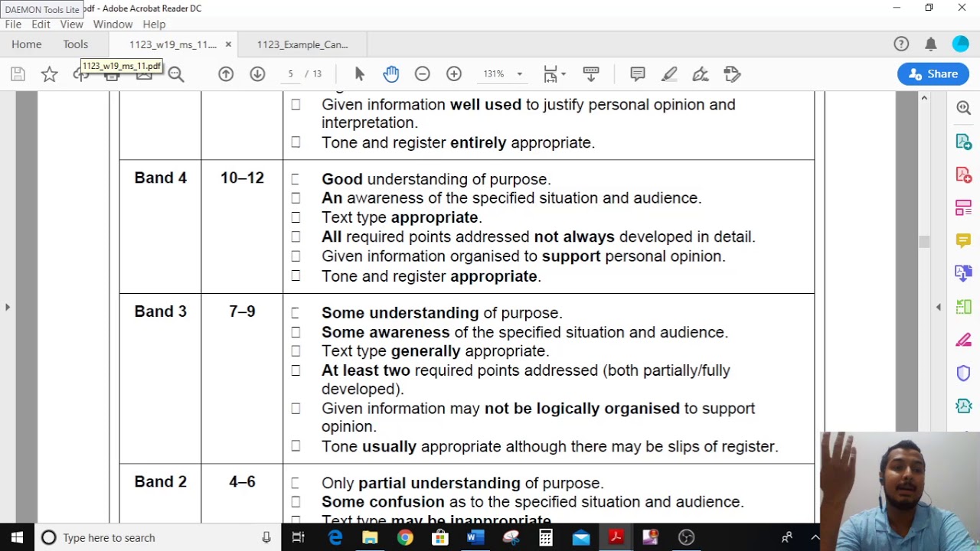Open the account profile avatar

coord(960,44)
